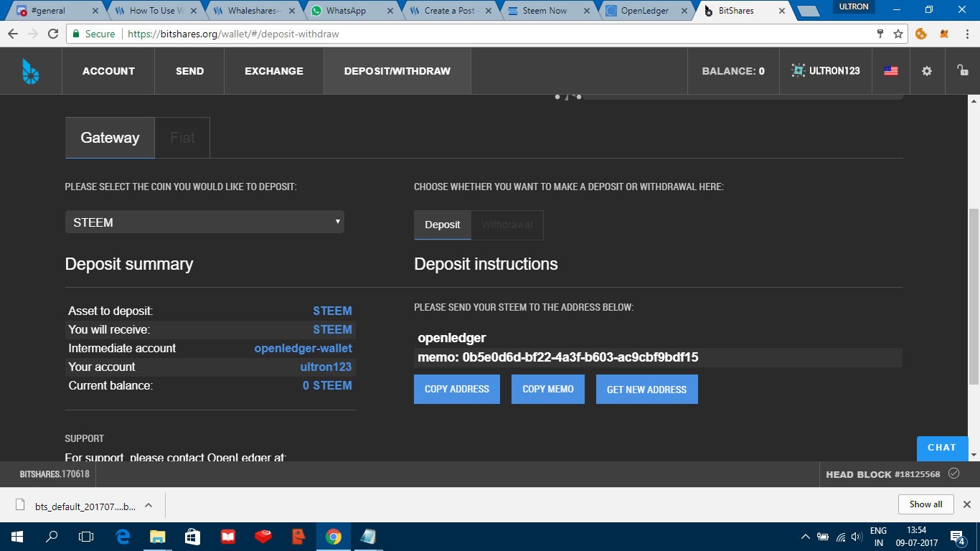Open the ENG input language switcher

(879, 537)
